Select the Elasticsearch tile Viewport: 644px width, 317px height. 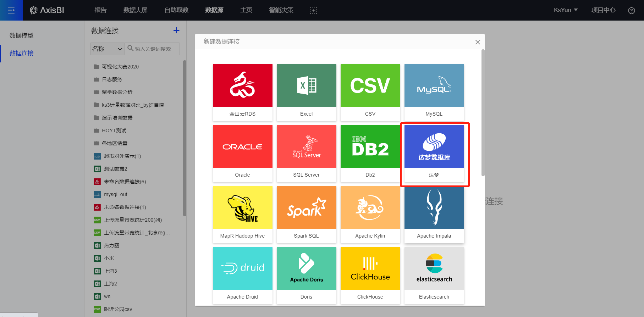(x=434, y=276)
